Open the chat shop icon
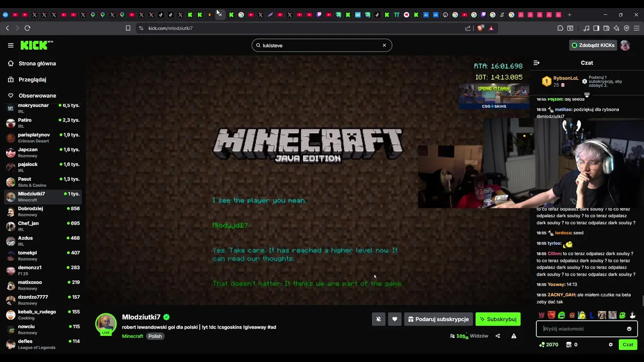This screenshot has width=644, height=362. pos(569,345)
